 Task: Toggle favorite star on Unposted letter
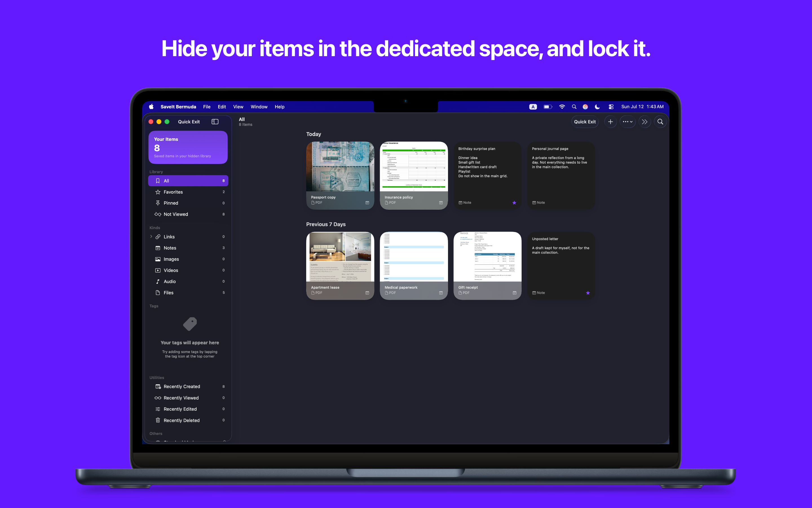click(x=588, y=293)
